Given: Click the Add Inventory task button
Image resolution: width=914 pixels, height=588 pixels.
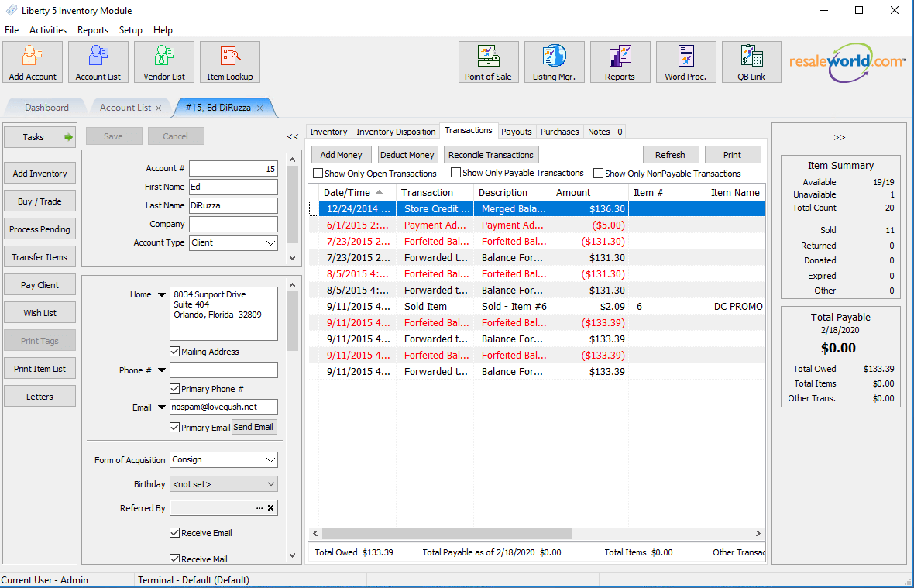Looking at the screenshot, I should click(x=40, y=174).
